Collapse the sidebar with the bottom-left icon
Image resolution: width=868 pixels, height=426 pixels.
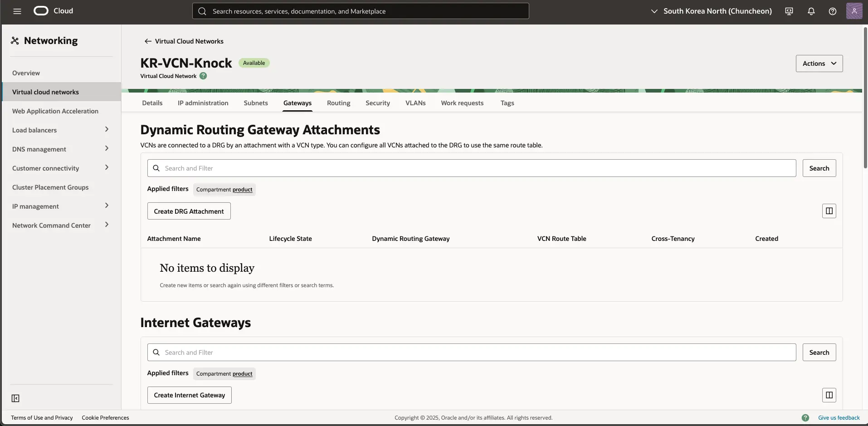(x=15, y=398)
